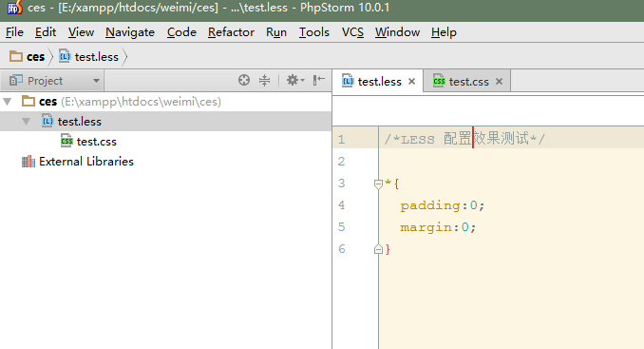644x349 pixels.
Task: Open the Window menu
Action: (x=397, y=32)
